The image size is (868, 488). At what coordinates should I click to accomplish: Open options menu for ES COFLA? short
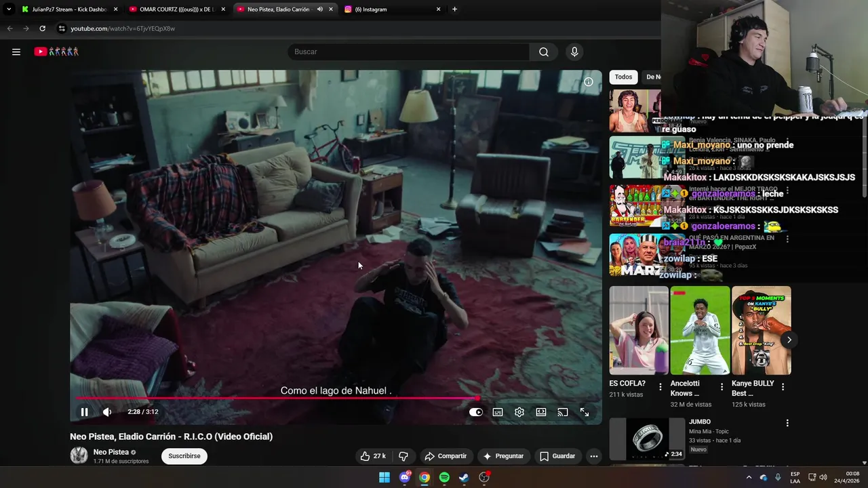coord(660,387)
